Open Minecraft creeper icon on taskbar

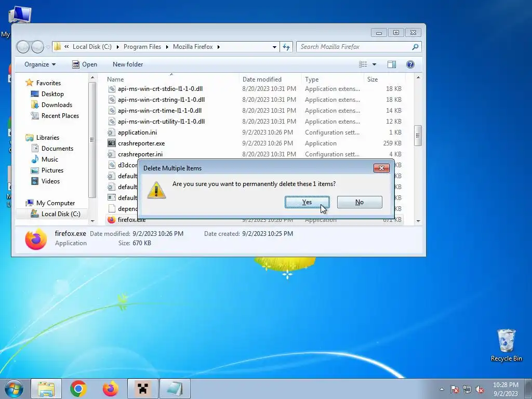143,389
